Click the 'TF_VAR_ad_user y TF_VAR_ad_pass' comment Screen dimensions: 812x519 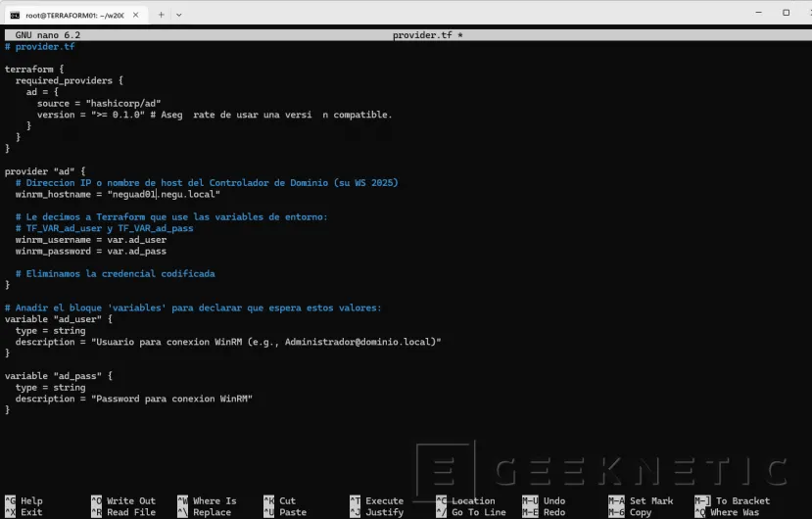pos(104,228)
